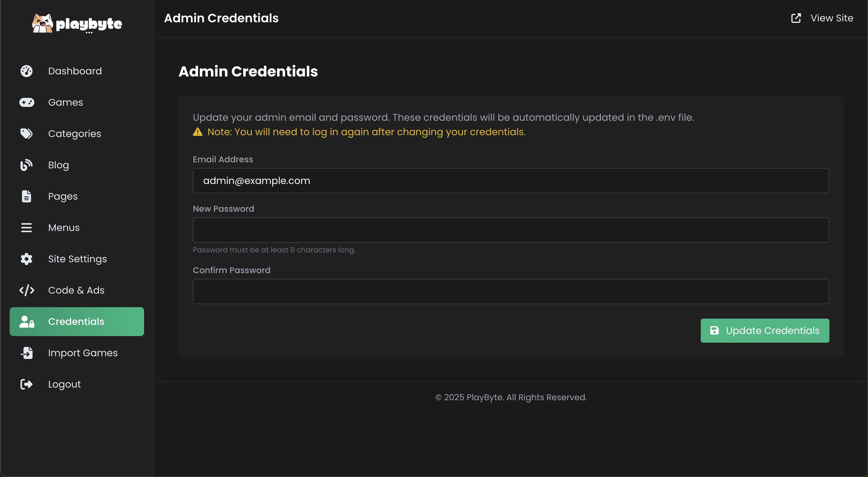Screen dimensions: 868x477
Task: Click the large Admin Credentials page heading
Action: pyautogui.click(x=248, y=71)
